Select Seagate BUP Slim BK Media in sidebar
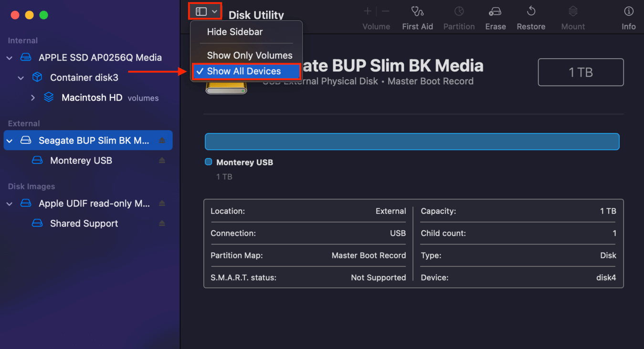This screenshot has width=644, height=349. tap(88, 141)
